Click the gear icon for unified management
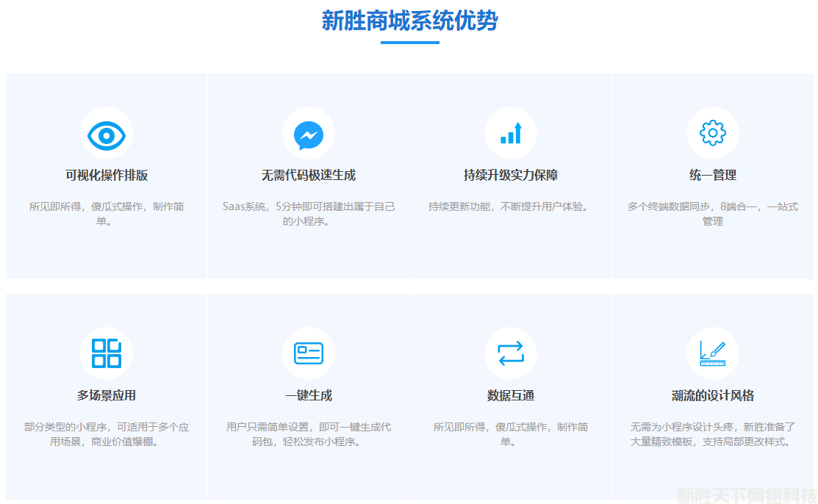818x504 pixels. click(712, 134)
